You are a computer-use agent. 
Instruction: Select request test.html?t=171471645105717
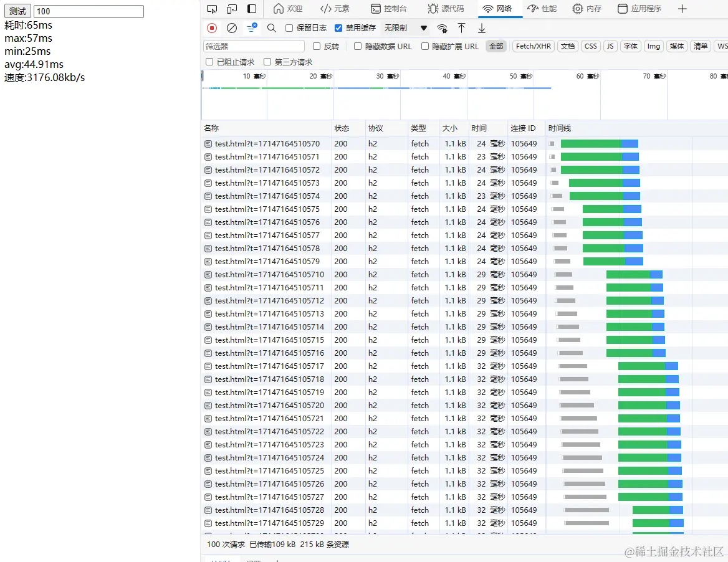[269, 366]
